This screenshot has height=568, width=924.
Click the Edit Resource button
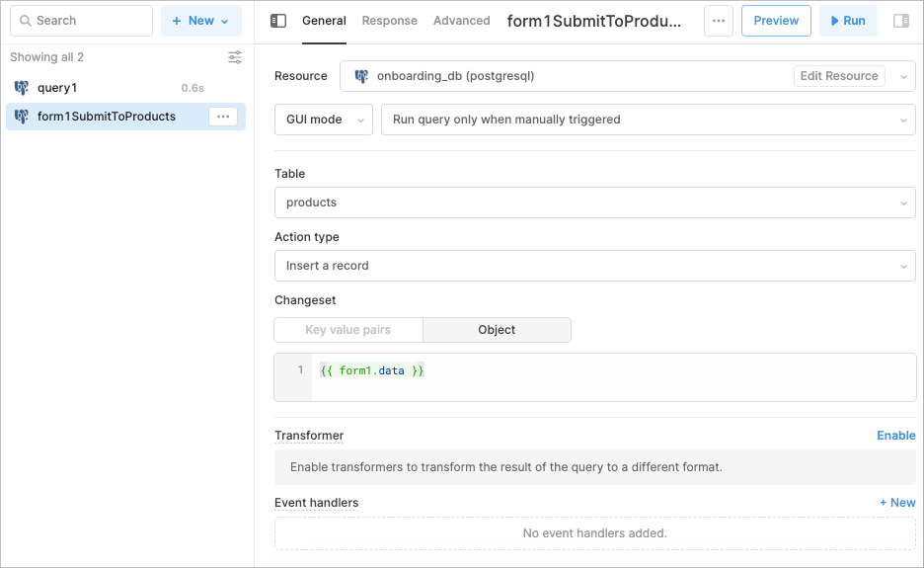pos(839,76)
